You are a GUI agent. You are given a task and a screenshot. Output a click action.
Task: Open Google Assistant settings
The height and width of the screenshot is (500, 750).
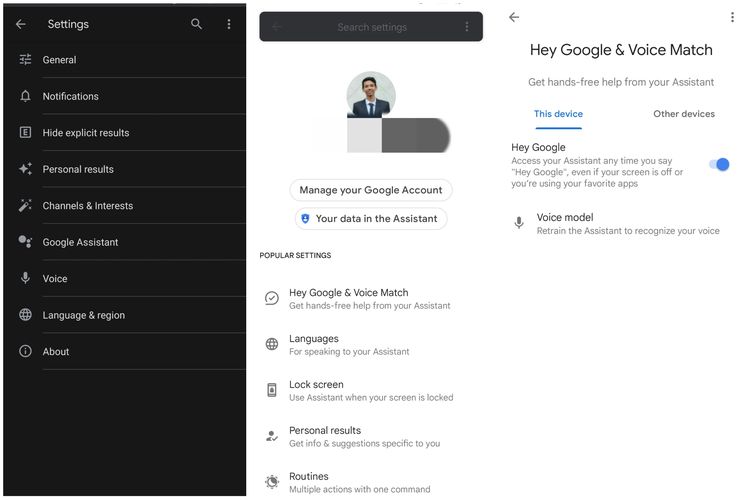coord(125,242)
